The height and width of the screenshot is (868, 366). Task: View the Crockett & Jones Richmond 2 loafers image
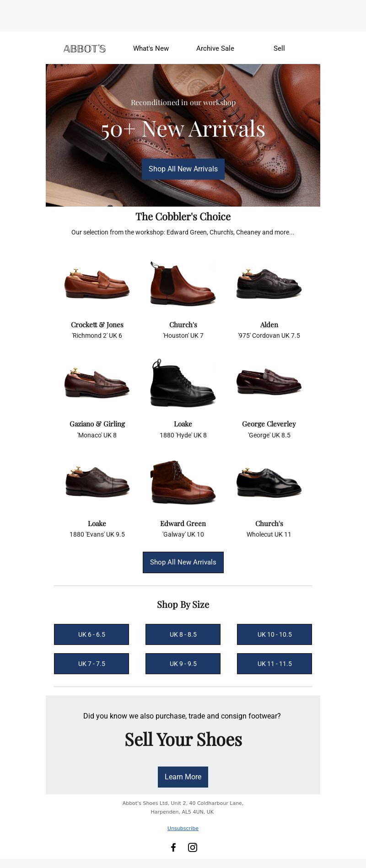click(97, 283)
